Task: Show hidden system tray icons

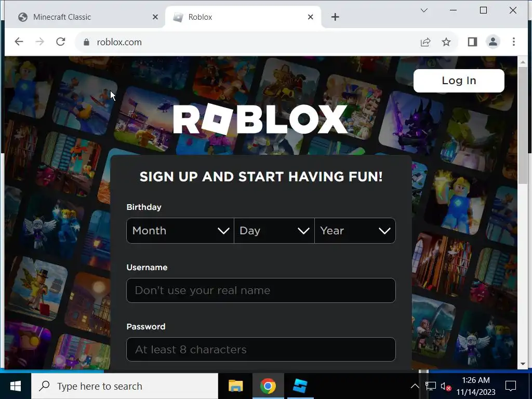Action: [415, 386]
